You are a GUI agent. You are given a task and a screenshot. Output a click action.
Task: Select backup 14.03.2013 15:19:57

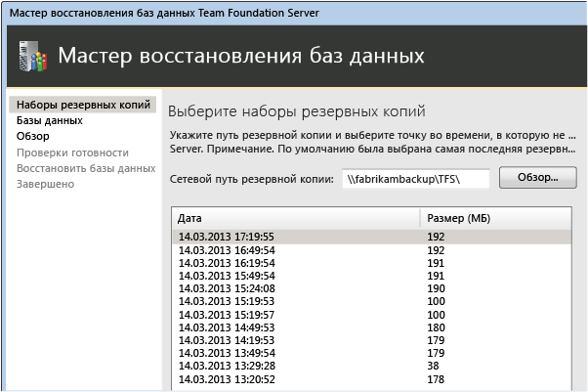coord(371,315)
